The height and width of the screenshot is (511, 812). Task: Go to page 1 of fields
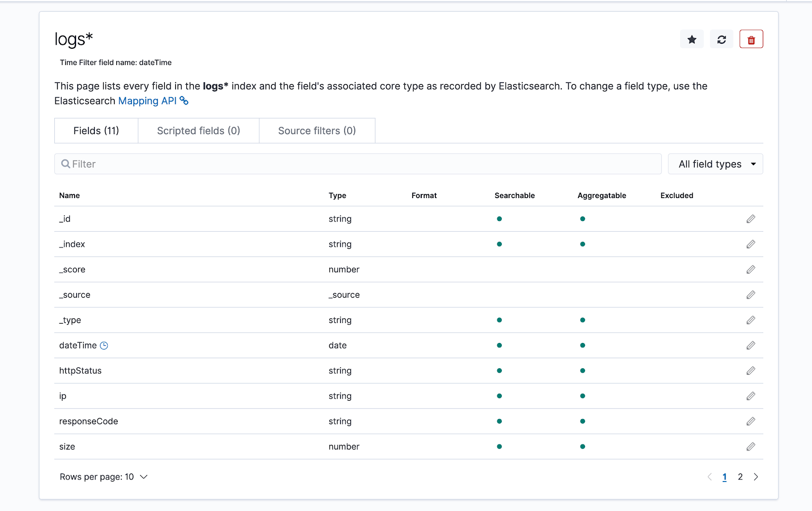click(x=725, y=477)
